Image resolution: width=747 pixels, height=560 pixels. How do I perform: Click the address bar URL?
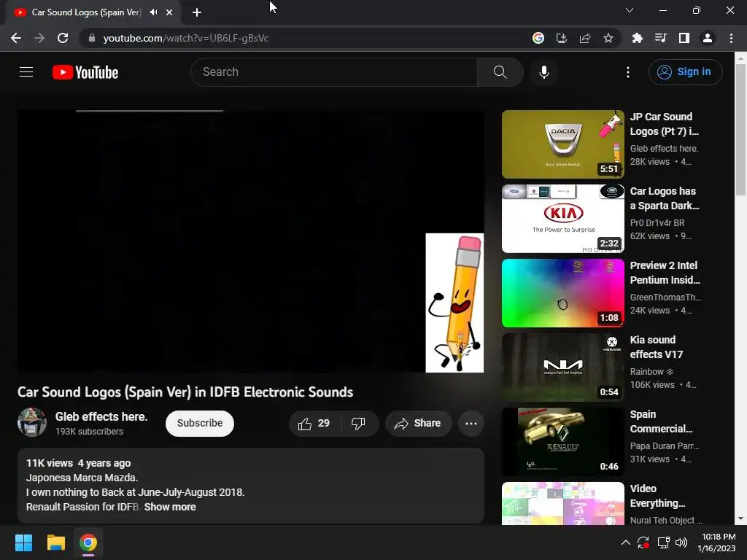point(186,38)
